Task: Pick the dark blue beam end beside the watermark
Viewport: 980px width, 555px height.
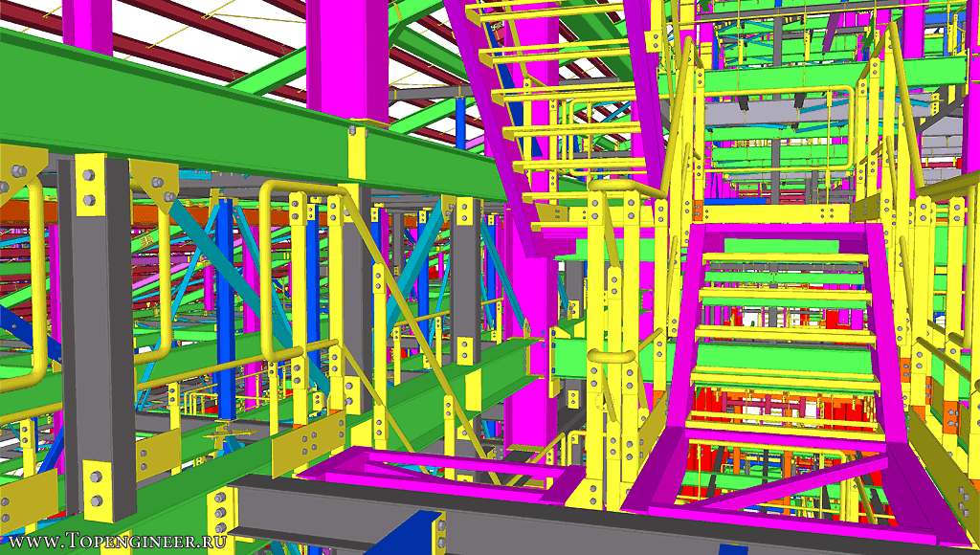Action: (406, 534)
